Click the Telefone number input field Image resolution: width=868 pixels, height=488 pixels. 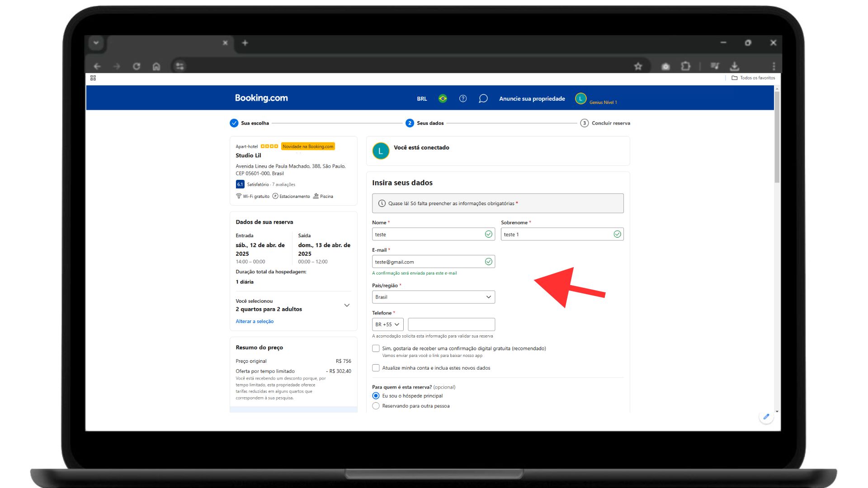[451, 324]
